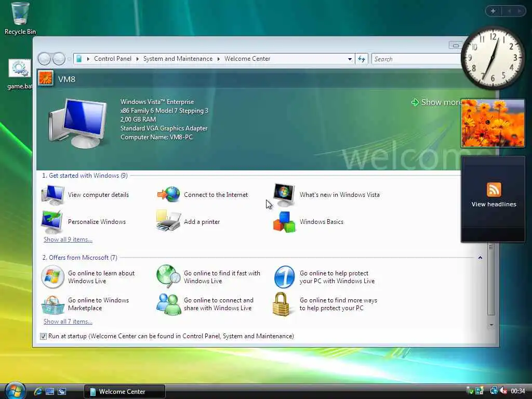Image resolution: width=532 pixels, height=399 pixels.
Task: Click the Computer Name: VM8-PC text
Action: click(156, 137)
